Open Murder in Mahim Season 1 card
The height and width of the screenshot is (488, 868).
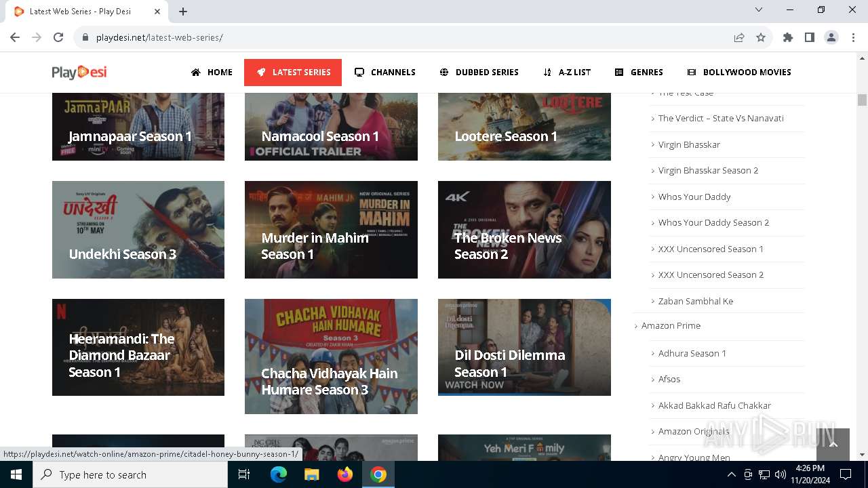pyautogui.click(x=331, y=230)
